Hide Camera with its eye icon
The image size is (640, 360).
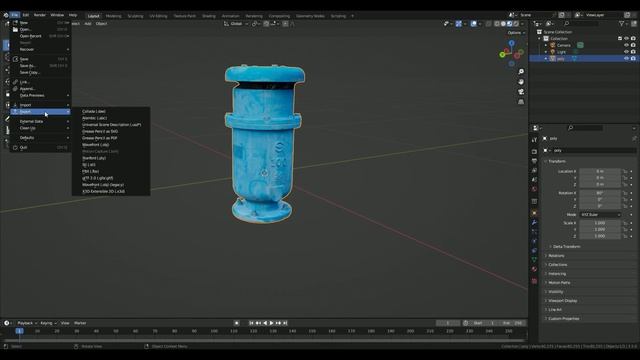pyautogui.click(x=626, y=45)
